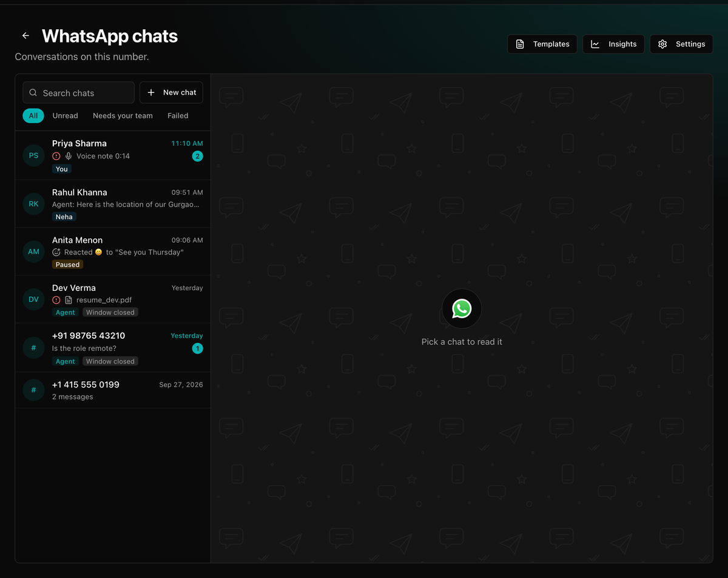
Task: Open the Rahul Khanna conversation
Action: [x=113, y=204]
